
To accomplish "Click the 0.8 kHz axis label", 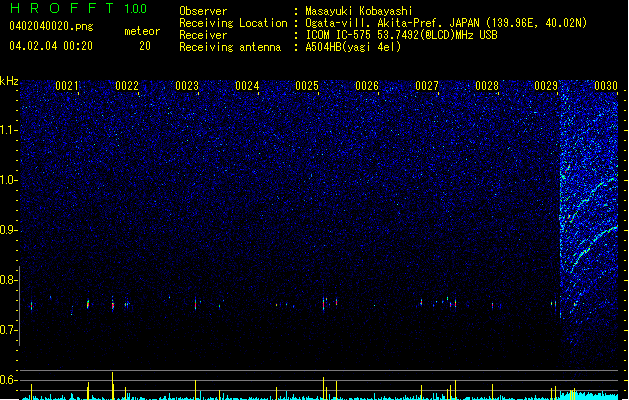I will pos(9,280).
